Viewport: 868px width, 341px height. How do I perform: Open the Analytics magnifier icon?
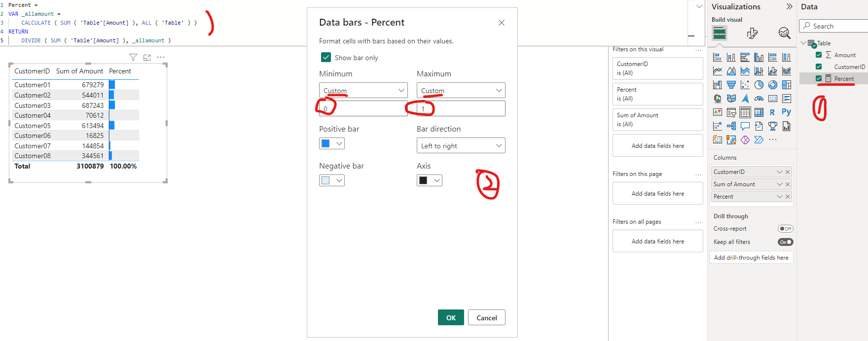(784, 33)
